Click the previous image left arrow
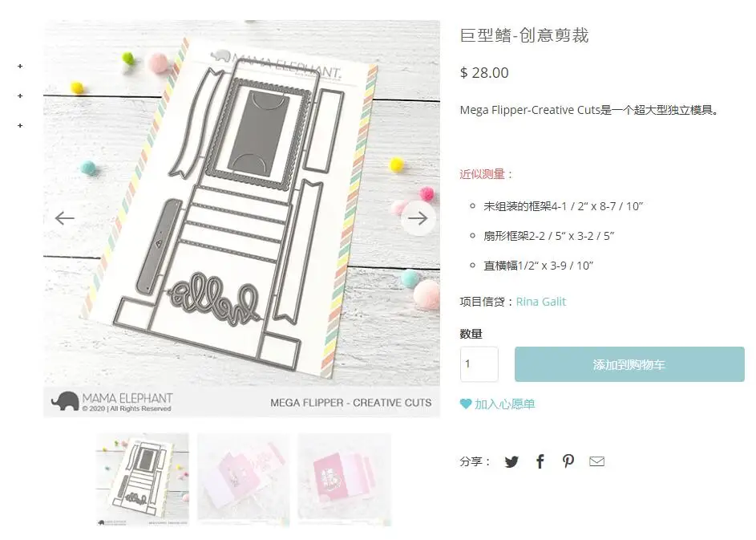 65,218
